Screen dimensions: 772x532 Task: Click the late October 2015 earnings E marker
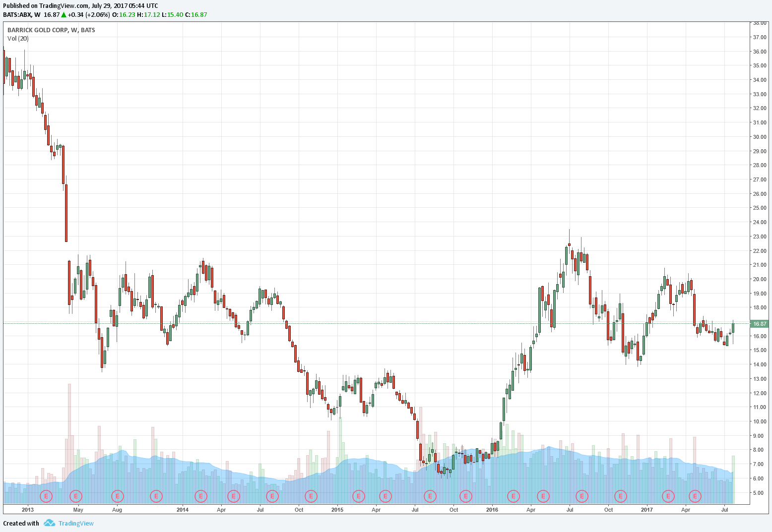click(466, 496)
